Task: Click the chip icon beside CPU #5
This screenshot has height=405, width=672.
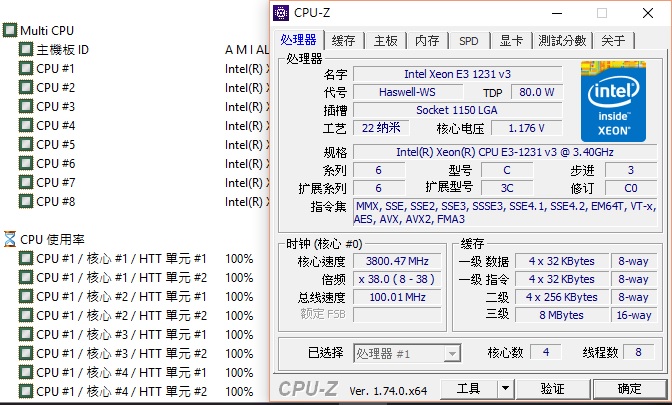Action: click(x=26, y=144)
